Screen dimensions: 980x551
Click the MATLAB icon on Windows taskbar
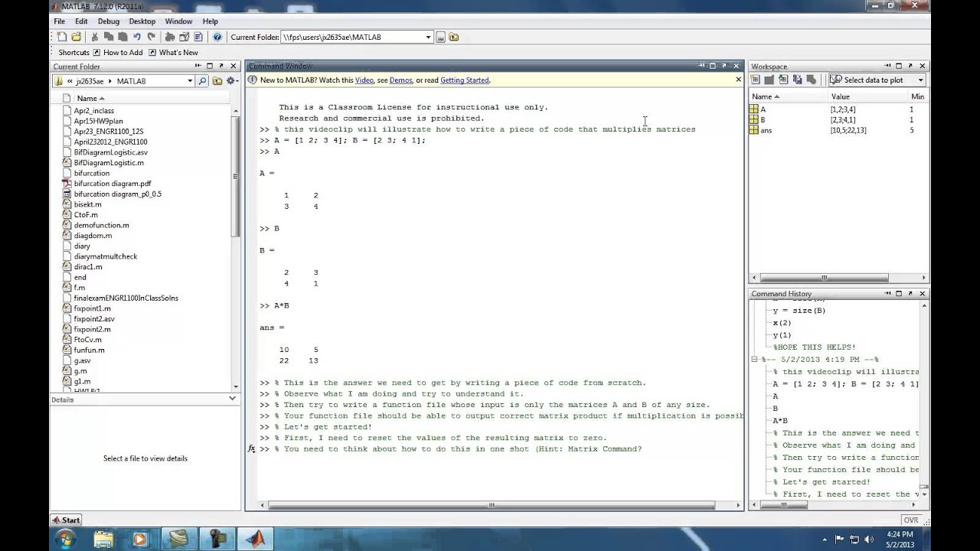[x=254, y=539]
